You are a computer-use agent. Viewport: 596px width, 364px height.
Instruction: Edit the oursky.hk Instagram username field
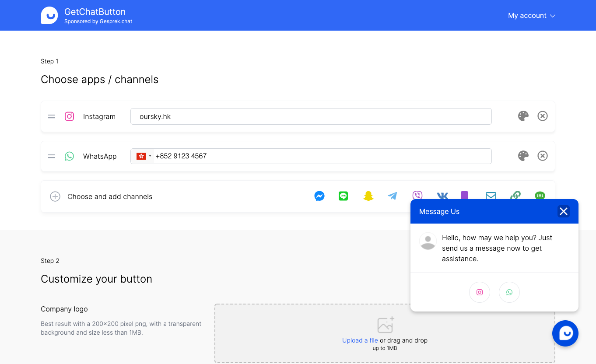(311, 116)
